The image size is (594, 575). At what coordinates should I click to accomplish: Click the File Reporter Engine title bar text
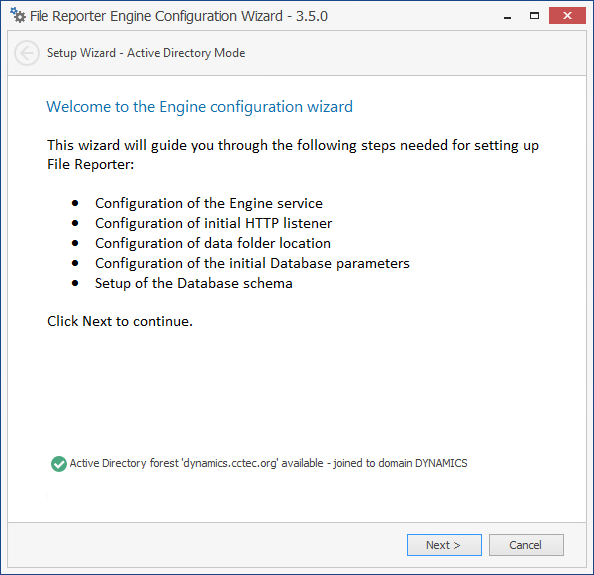point(179,16)
